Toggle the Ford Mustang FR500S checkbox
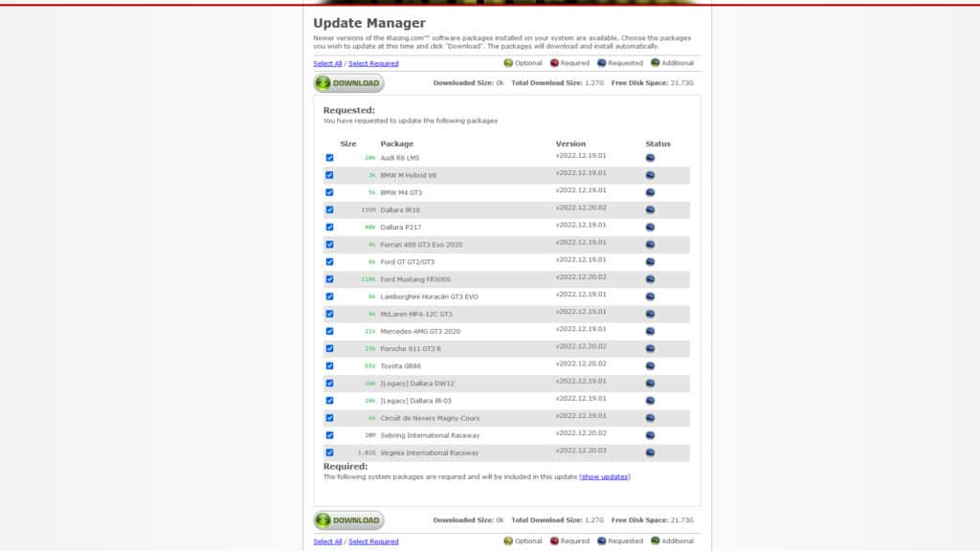 click(x=329, y=279)
